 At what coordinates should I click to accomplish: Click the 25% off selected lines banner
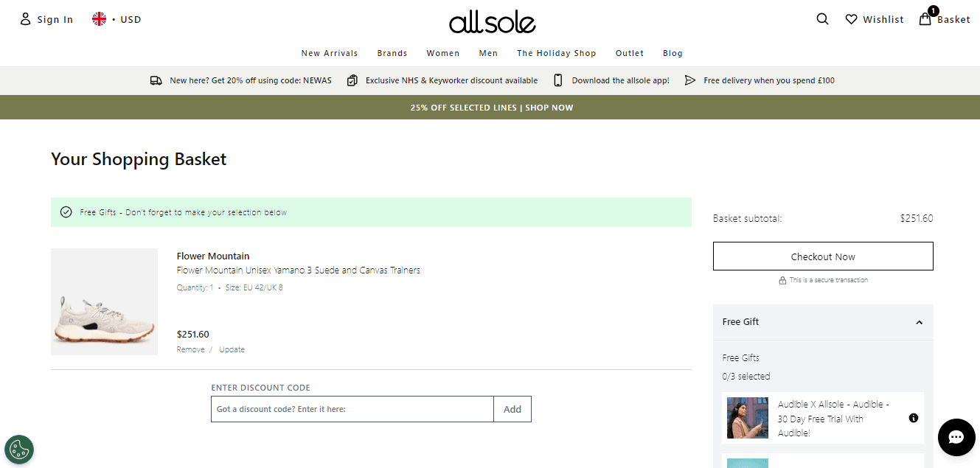[x=492, y=108]
